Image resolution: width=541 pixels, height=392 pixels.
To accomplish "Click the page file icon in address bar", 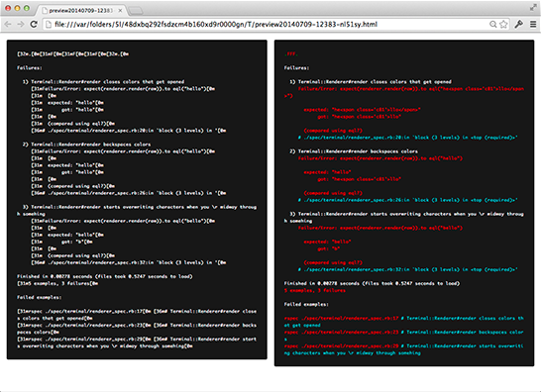I will [49, 24].
